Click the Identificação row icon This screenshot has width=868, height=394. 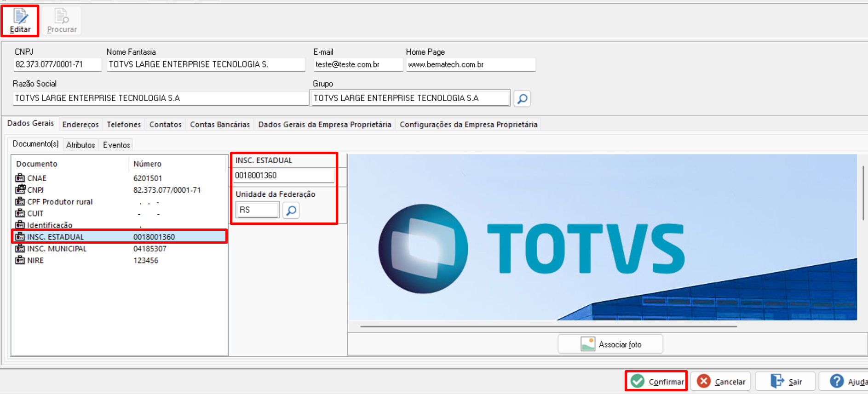[x=20, y=225]
